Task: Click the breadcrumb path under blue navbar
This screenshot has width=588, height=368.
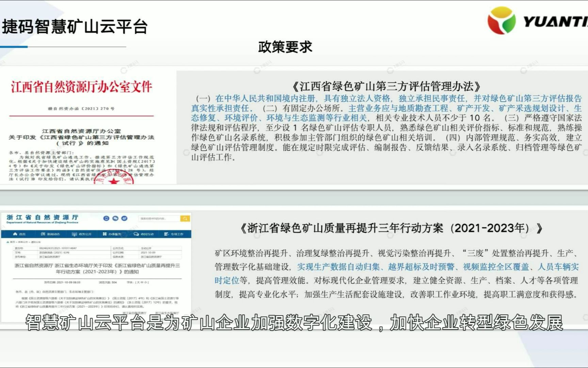Action: pos(23,242)
